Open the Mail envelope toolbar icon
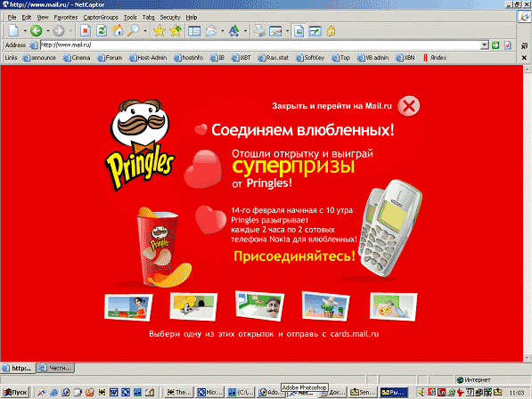The width and height of the screenshot is (532, 399). tap(211, 31)
